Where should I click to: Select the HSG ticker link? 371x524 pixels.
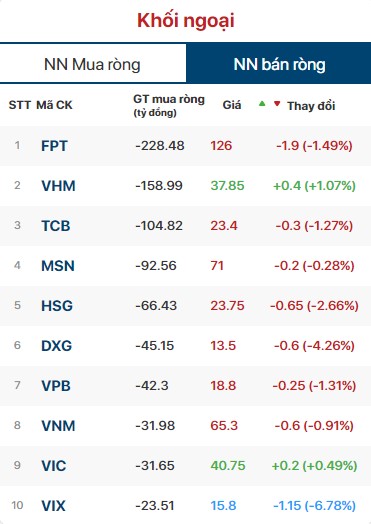[57, 306]
